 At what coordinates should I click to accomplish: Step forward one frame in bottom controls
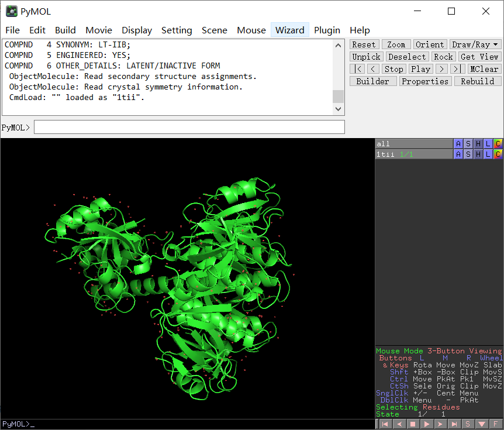click(x=440, y=424)
